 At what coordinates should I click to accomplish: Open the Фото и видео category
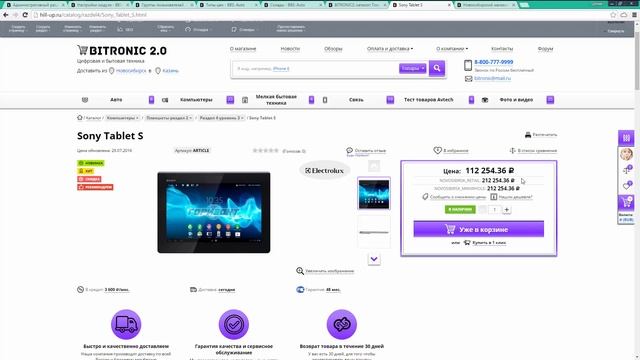point(516,100)
